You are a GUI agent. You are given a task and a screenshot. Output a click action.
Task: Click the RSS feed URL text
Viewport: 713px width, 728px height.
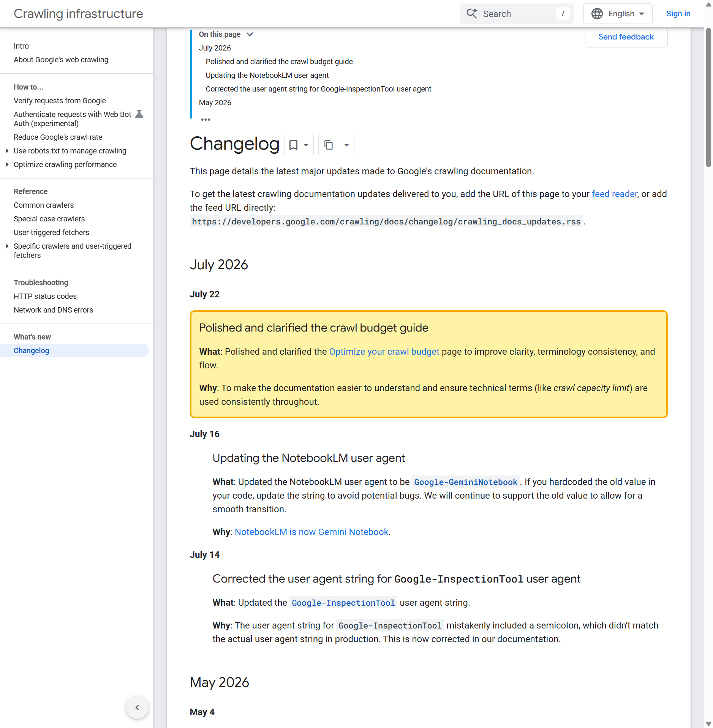click(x=386, y=221)
